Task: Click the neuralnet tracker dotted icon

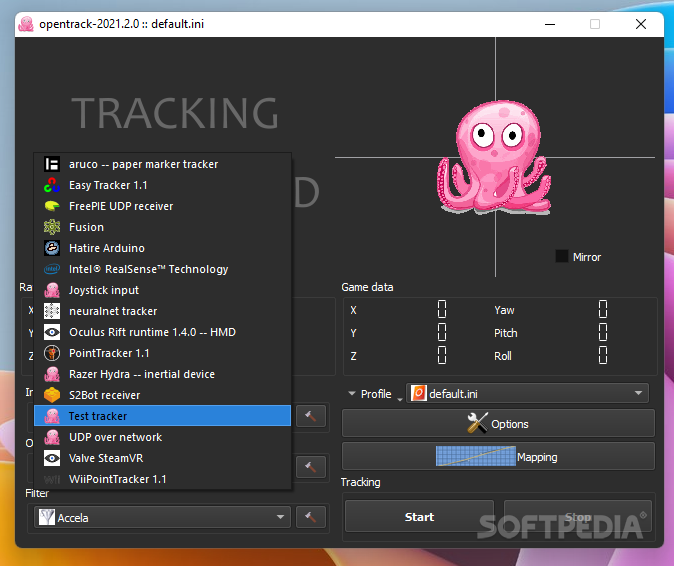Action: tap(52, 311)
